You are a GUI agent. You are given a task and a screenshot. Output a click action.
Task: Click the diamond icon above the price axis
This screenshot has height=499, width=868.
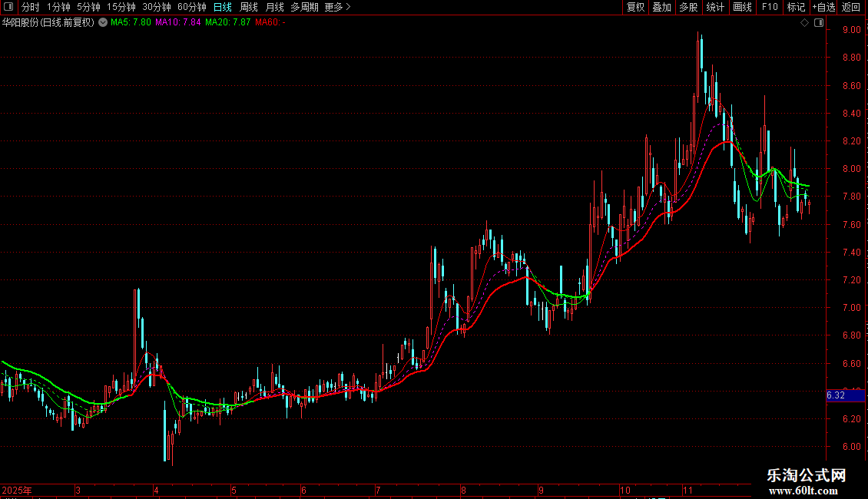pyautogui.click(x=805, y=23)
